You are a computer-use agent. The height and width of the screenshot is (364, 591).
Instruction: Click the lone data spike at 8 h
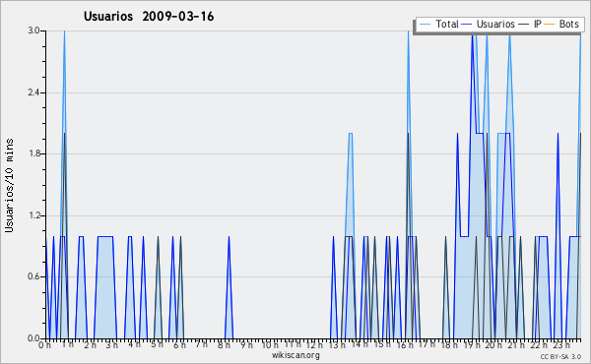(229, 286)
